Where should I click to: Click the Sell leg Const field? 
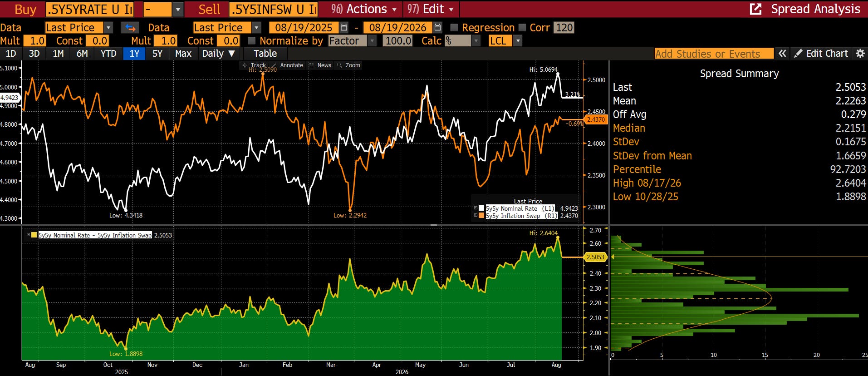[x=228, y=41]
